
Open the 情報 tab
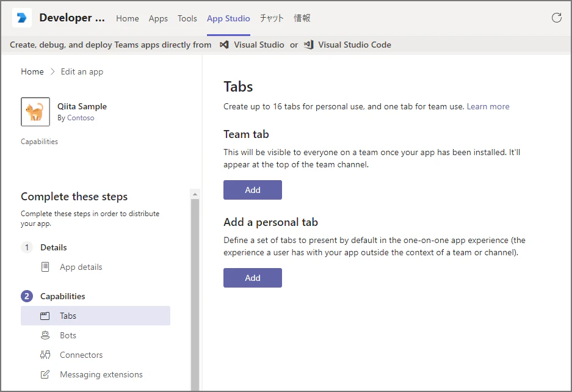pos(302,18)
